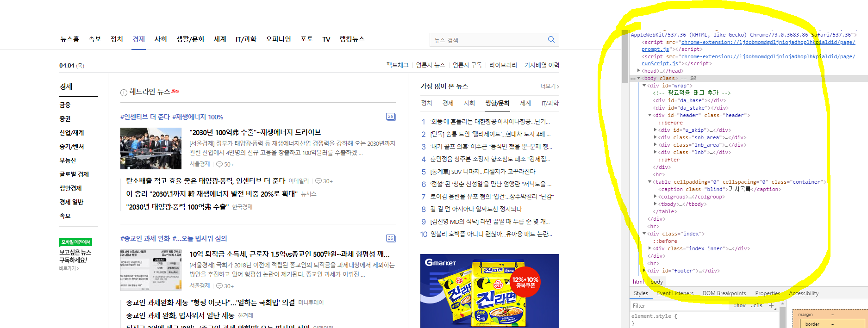
Task: Open the 50+ comments bubble icon
Action: pos(219,164)
